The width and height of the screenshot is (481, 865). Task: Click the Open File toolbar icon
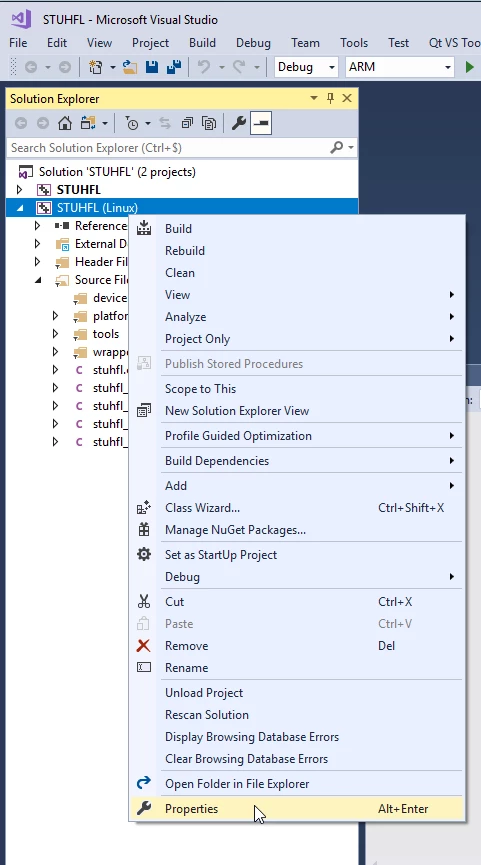tap(130, 67)
